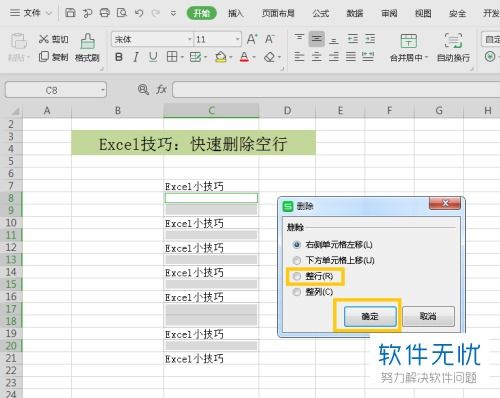Click cell text 'Excel小技巧' in row 7
Screen dimensions: 500x398
pyautogui.click(x=194, y=186)
